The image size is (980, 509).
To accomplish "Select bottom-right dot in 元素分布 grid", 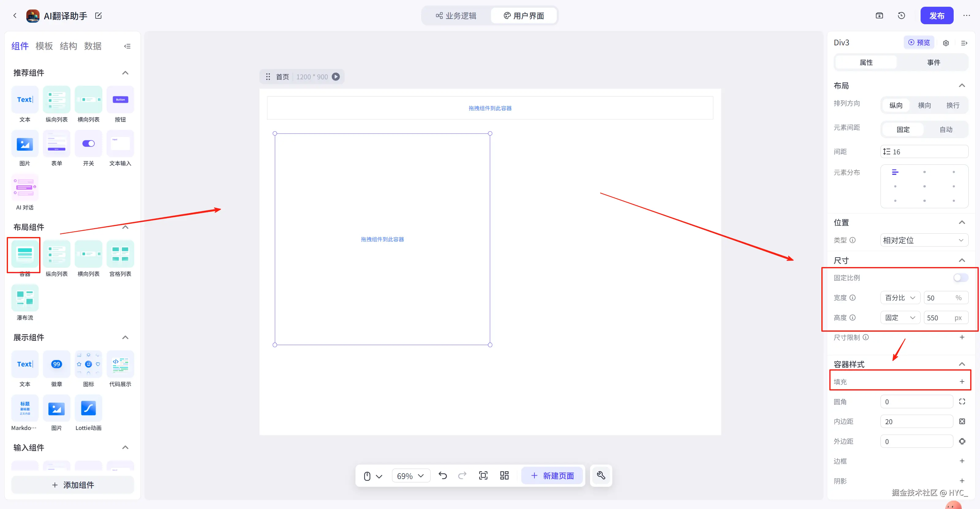I will coord(953,201).
